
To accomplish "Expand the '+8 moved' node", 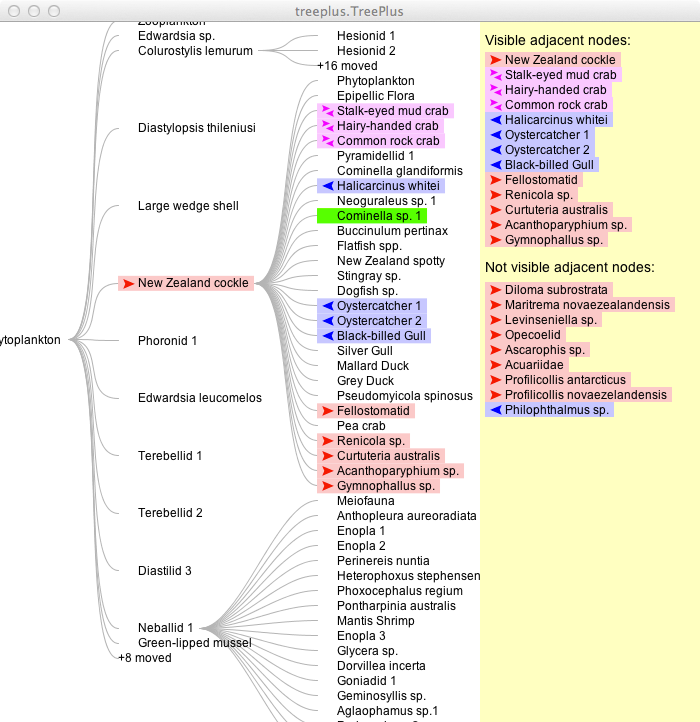I will click(145, 658).
